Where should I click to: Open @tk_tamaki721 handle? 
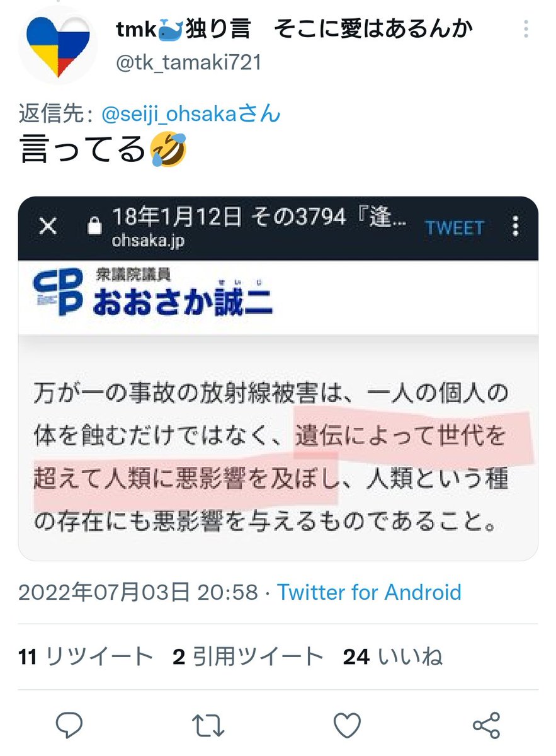pos(189,62)
